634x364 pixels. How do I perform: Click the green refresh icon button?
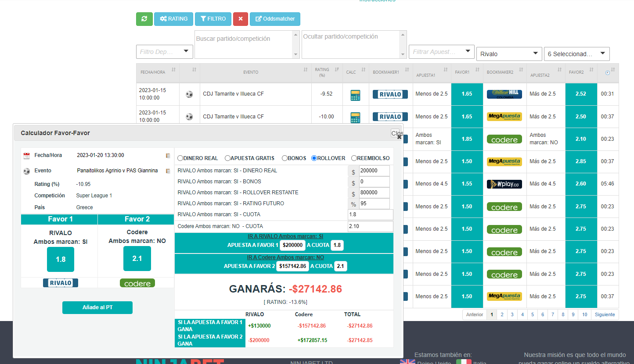click(x=144, y=19)
